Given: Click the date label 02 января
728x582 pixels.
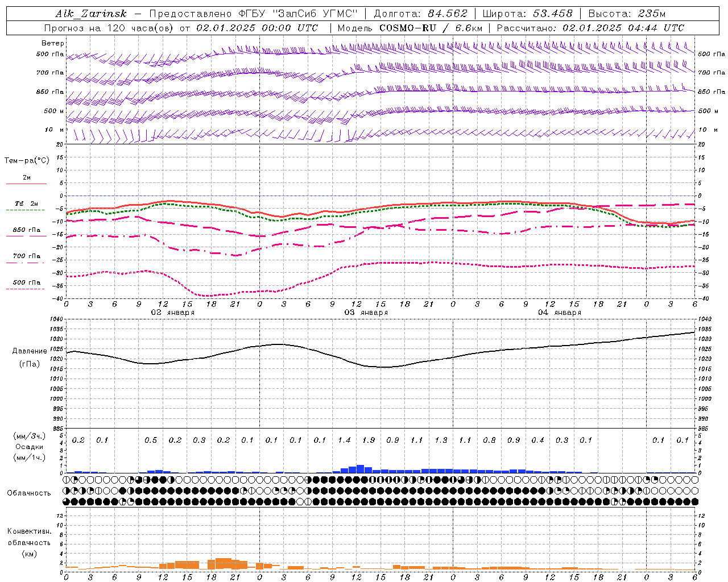Looking at the screenshot, I should 173,313.
